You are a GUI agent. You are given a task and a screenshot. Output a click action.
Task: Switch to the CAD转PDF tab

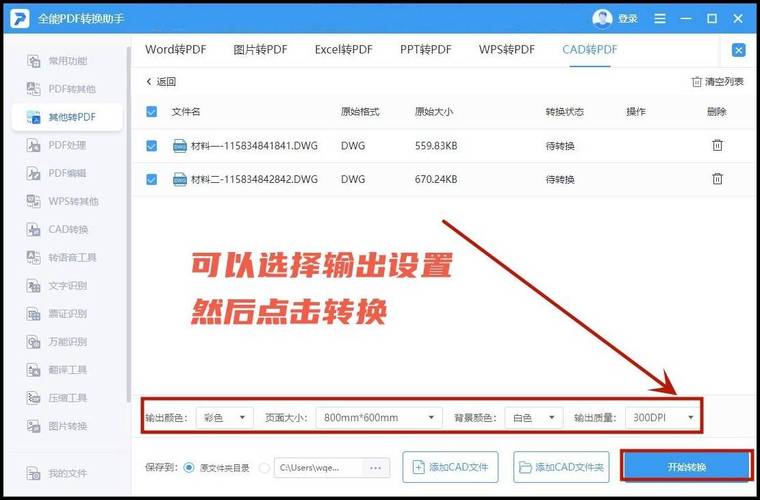pyautogui.click(x=590, y=49)
